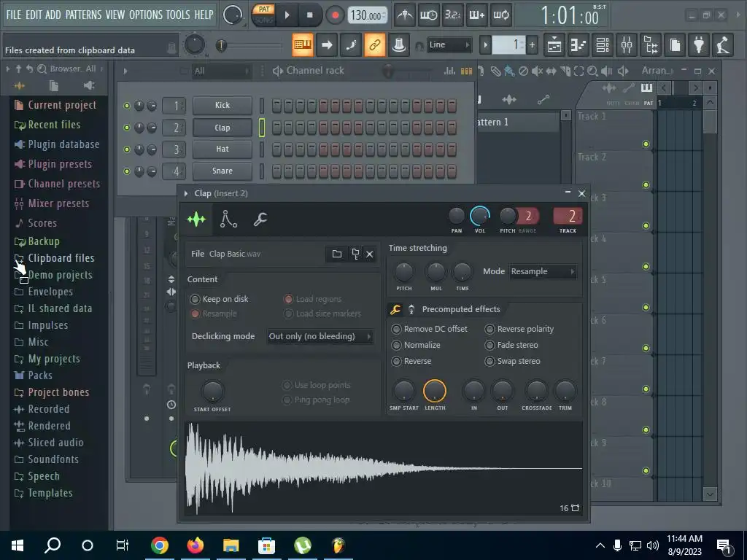Select the Snare channel button

point(222,171)
